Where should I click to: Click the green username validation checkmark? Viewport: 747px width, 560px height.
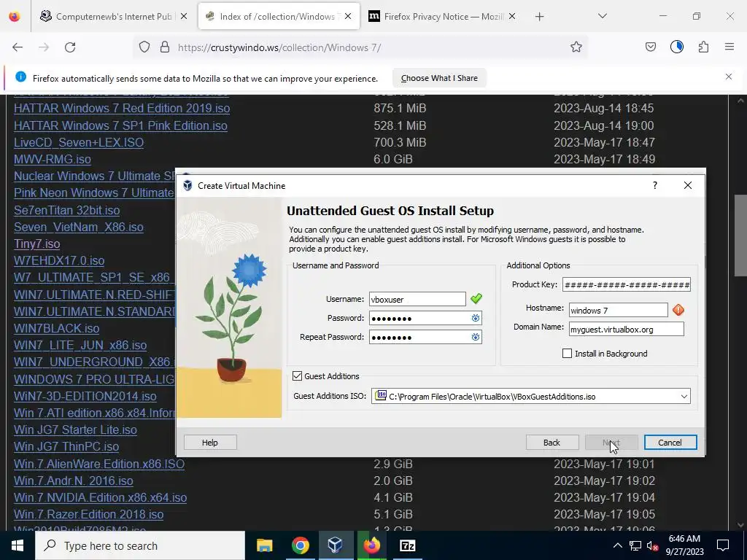point(476,298)
